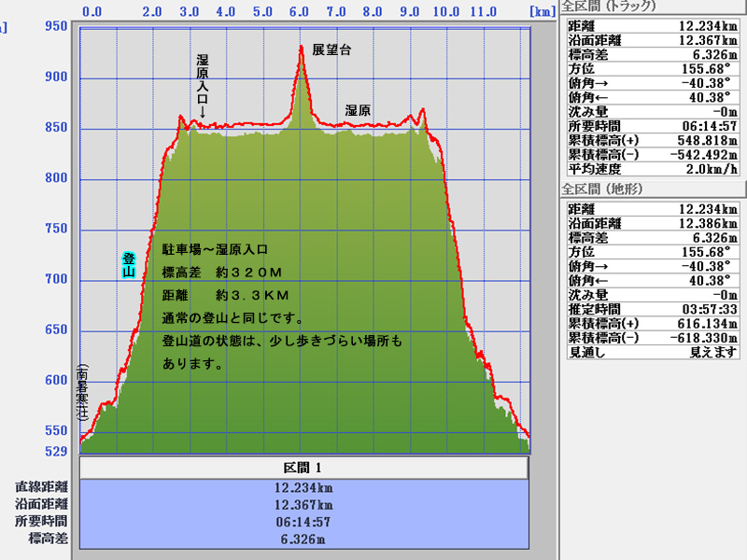
Task: Select the 区間 1 header bar
Action: pyautogui.click(x=304, y=468)
